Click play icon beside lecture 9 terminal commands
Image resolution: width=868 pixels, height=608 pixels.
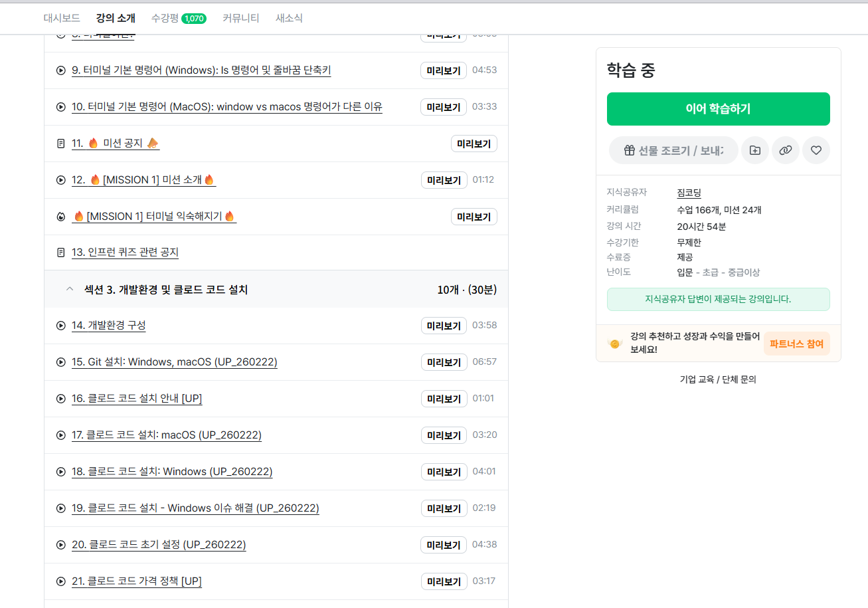[x=61, y=70]
